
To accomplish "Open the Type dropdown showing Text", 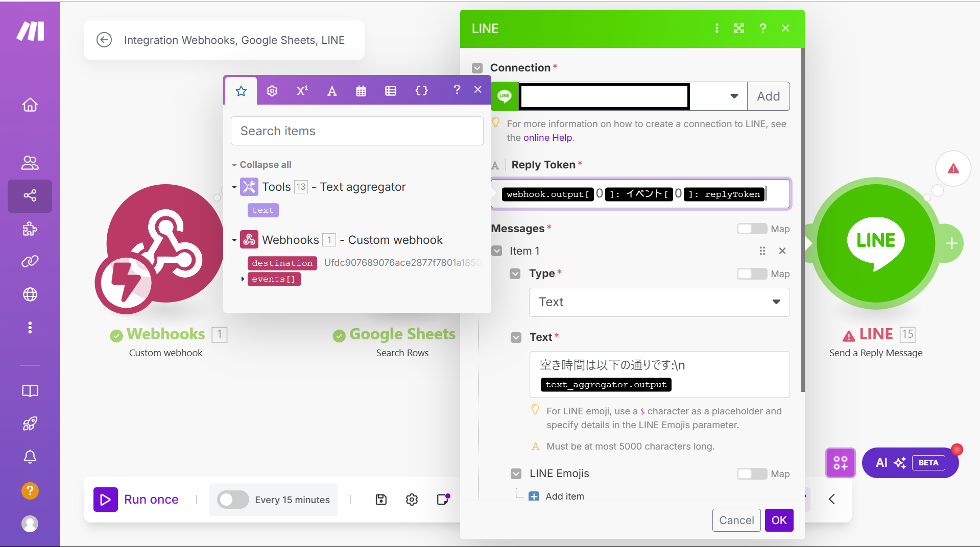I will [x=659, y=302].
